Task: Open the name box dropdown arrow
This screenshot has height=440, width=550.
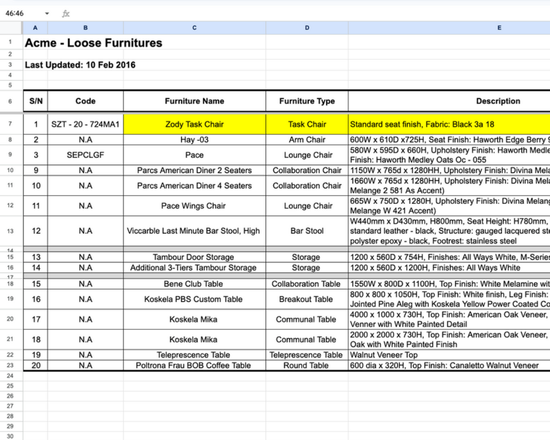Action: coord(47,14)
